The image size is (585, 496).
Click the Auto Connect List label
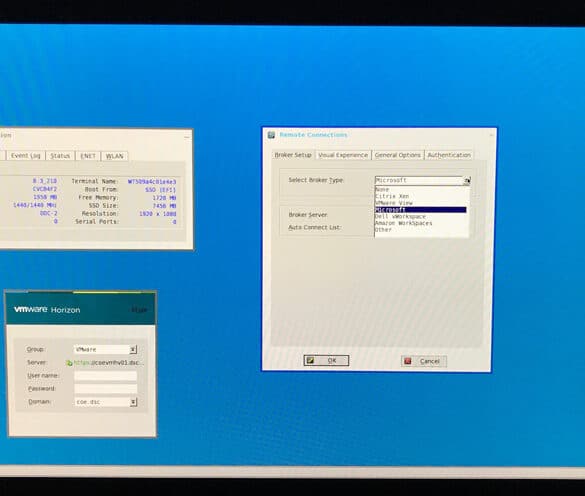point(315,227)
